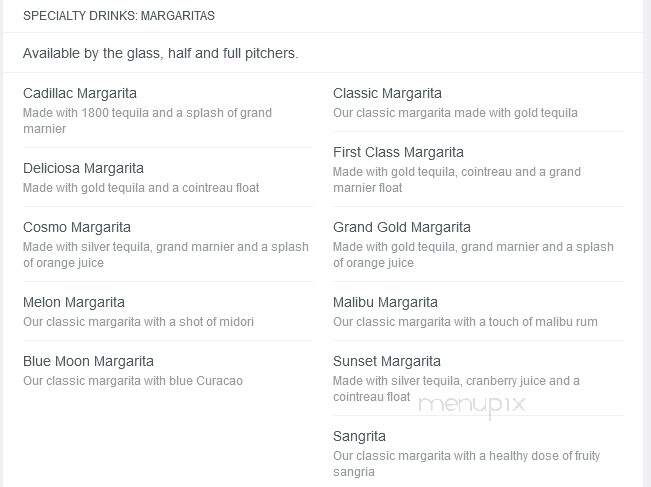Click the Sangrita fruity sangria description
Image resolution: width=651 pixels, height=487 pixels.
(x=466, y=464)
